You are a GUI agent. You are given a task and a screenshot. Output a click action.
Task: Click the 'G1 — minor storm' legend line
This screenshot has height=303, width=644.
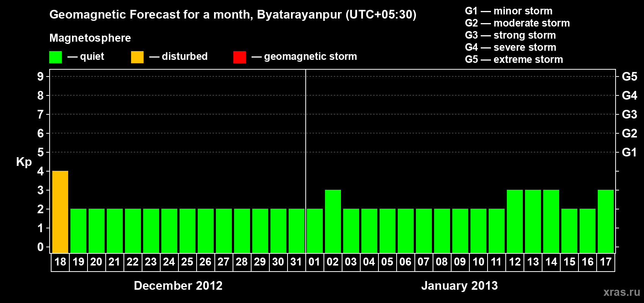point(509,11)
